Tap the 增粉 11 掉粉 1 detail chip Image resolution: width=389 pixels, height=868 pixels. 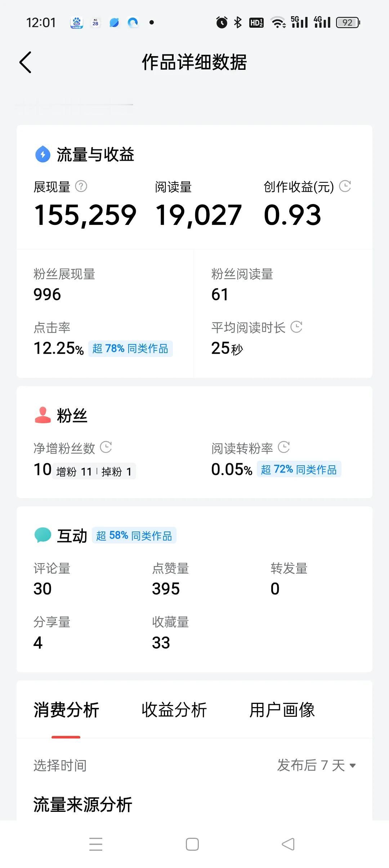[94, 471]
